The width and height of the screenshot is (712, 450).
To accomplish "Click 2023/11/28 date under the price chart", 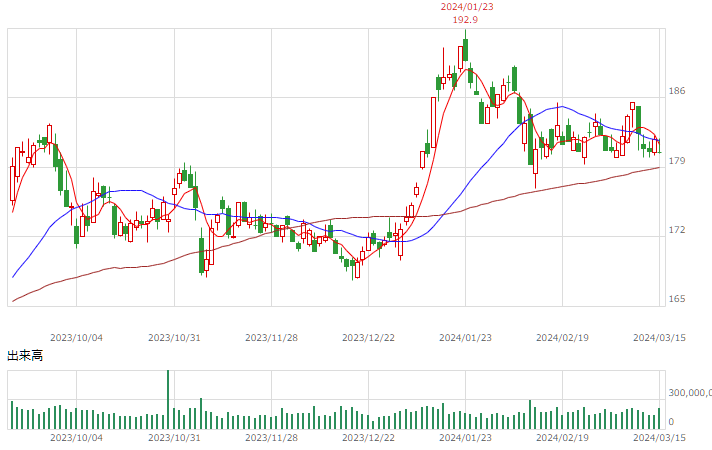I will [272, 338].
